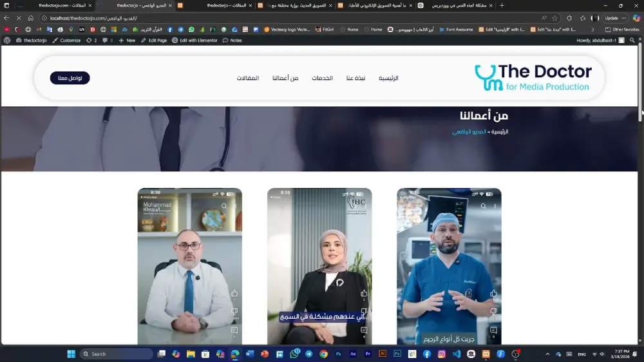The height and width of the screenshot is (362, 644).
Task: Open comments on the hijab woman video
Action: click(364, 330)
